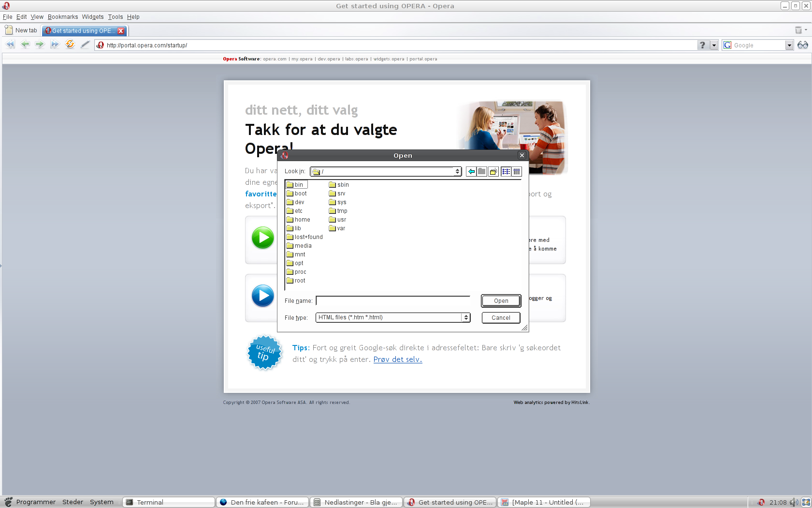Select the opt folder
Screen dimensions: 812x508
tap(295, 263)
